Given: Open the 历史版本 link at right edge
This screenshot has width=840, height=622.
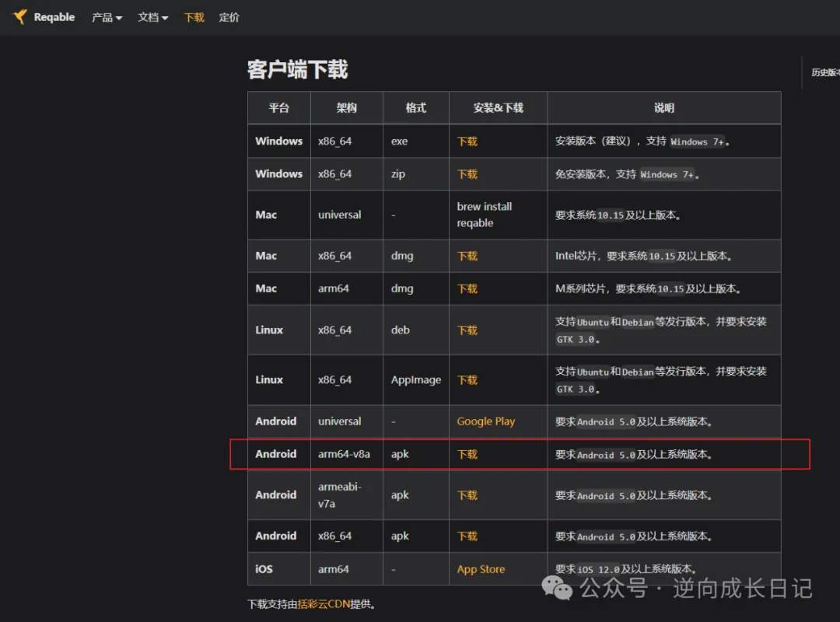Looking at the screenshot, I should pyautogui.click(x=825, y=72).
